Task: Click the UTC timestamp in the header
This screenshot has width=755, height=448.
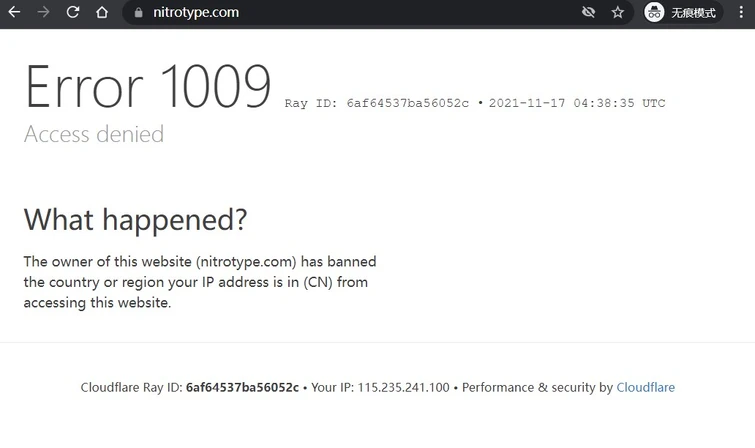Action: point(577,103)
